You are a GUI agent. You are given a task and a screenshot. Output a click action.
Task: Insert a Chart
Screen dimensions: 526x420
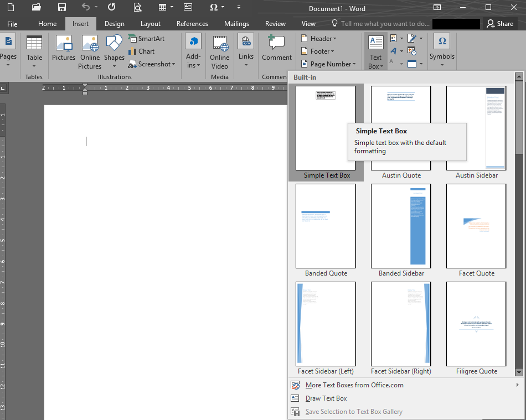[142, 51]
